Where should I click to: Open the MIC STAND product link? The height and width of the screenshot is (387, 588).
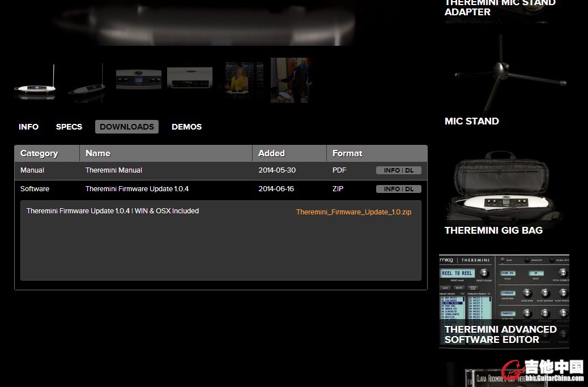pyautogui.click(x=472, y=121)
